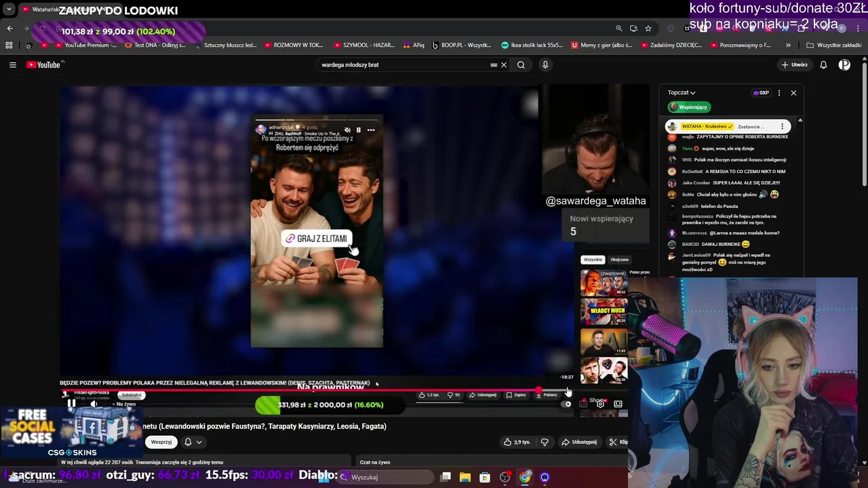The width and height of the screenshot is (868, 488).
Task: Select Obejrzane recommendations tab
Action: click(x=619, y=260)
